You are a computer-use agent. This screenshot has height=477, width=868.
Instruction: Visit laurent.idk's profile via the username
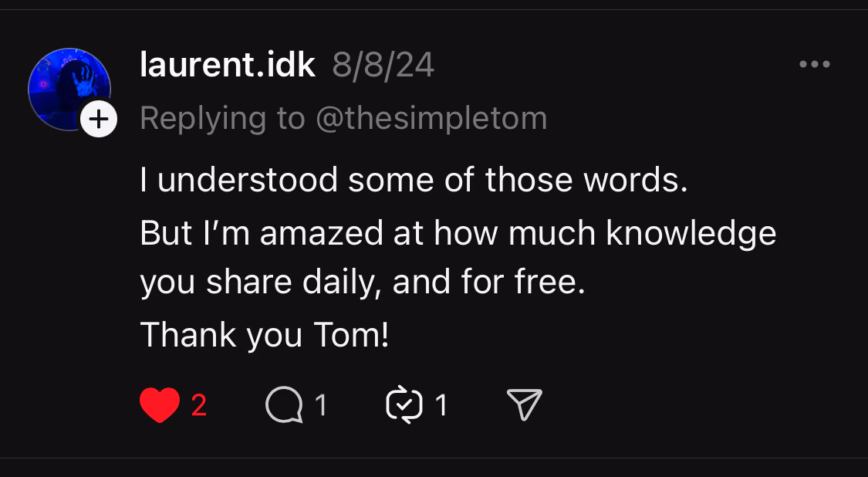tap(228, 65)
